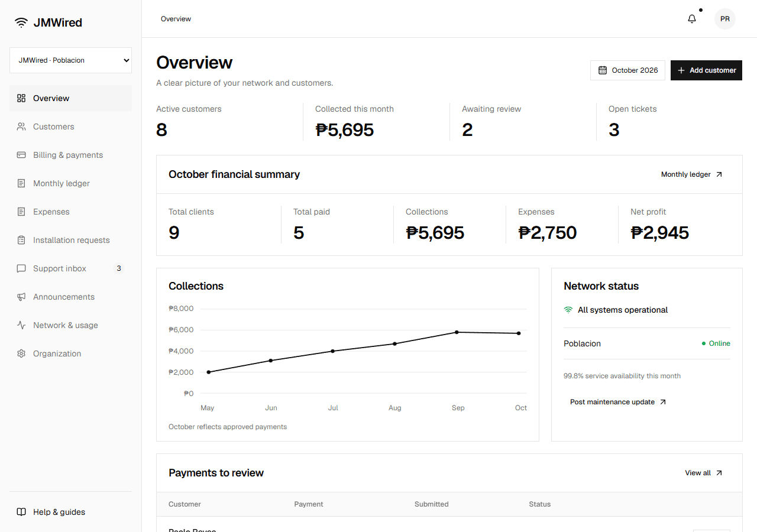Image resolution: width=757 pixels, height=532 pixels.
Task: Open Support inbox from sidebar
Action: (70, 268)
